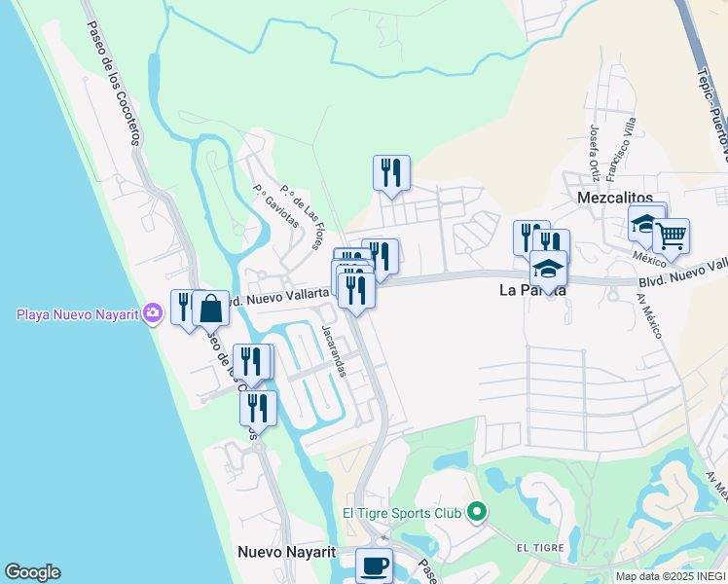Select the shopping bag marker
Screen dimensions: 728x584
pos(210,309)
